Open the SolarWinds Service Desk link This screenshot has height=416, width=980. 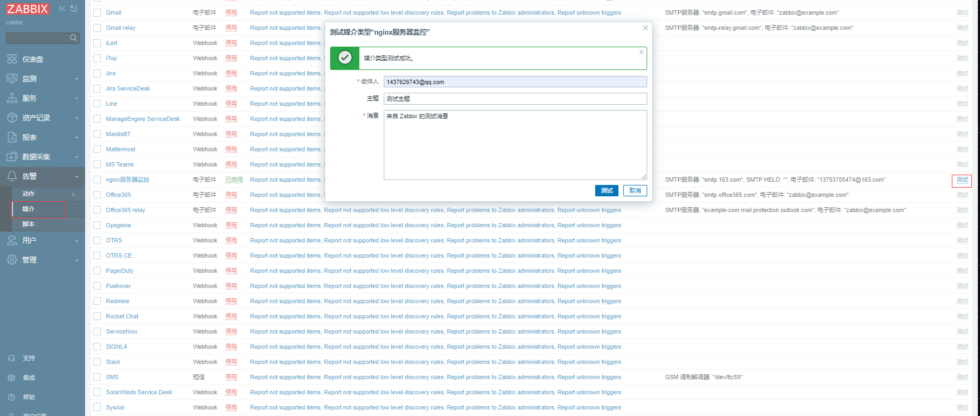[x=139, y=392]
